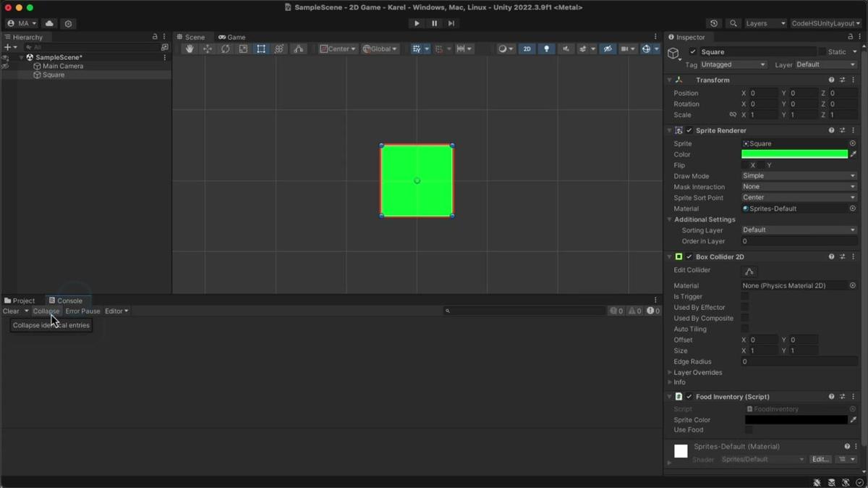
Task: Select the Rect tool
Action: (x=261, y=49)
